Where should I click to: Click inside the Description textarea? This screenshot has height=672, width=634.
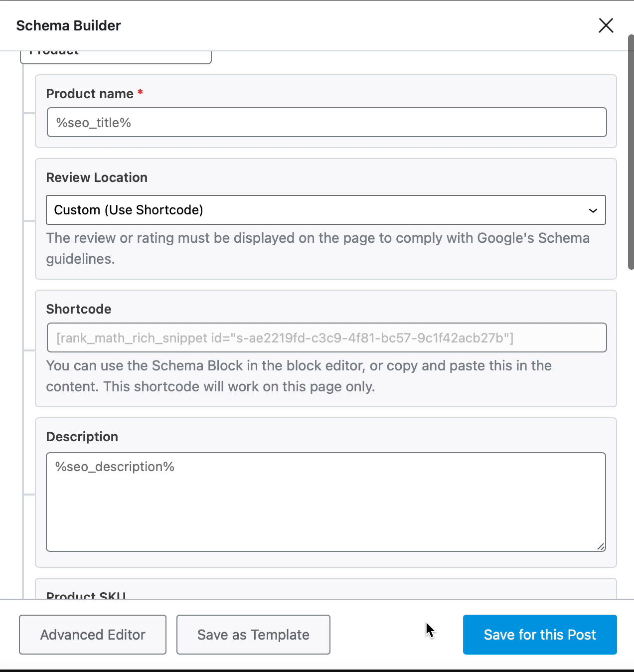tap(325, 502)
